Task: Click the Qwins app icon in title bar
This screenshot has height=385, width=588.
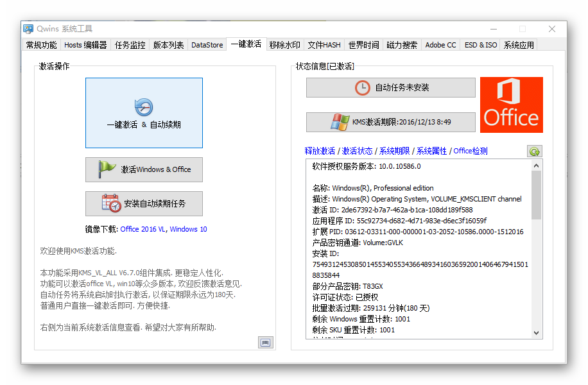Action: point(28,29)
